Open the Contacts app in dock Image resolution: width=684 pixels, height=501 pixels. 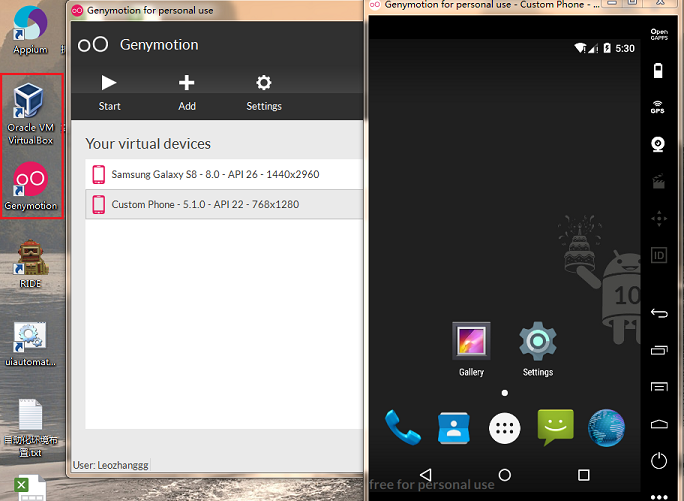click(x=454, y=428)
